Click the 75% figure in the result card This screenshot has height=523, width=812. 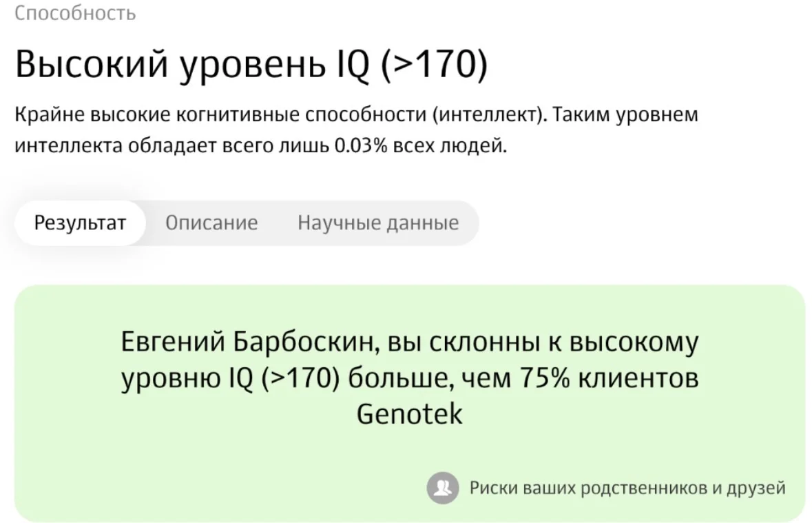tap(544, 378)
